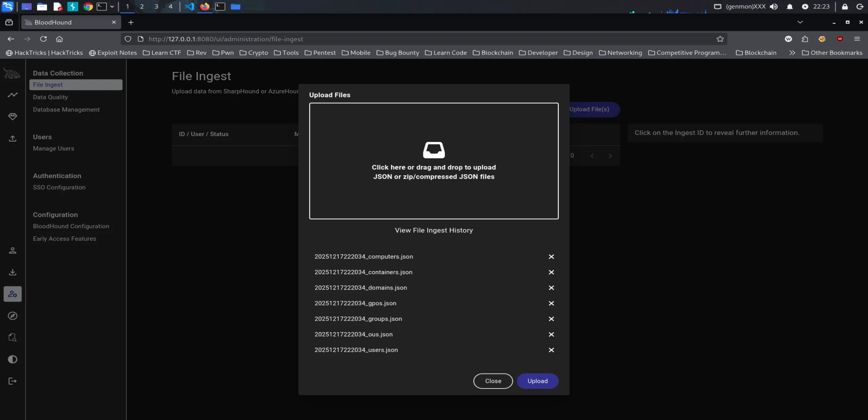
Task: Click the drag-and-drop file upload area
Action: point(434,161)
